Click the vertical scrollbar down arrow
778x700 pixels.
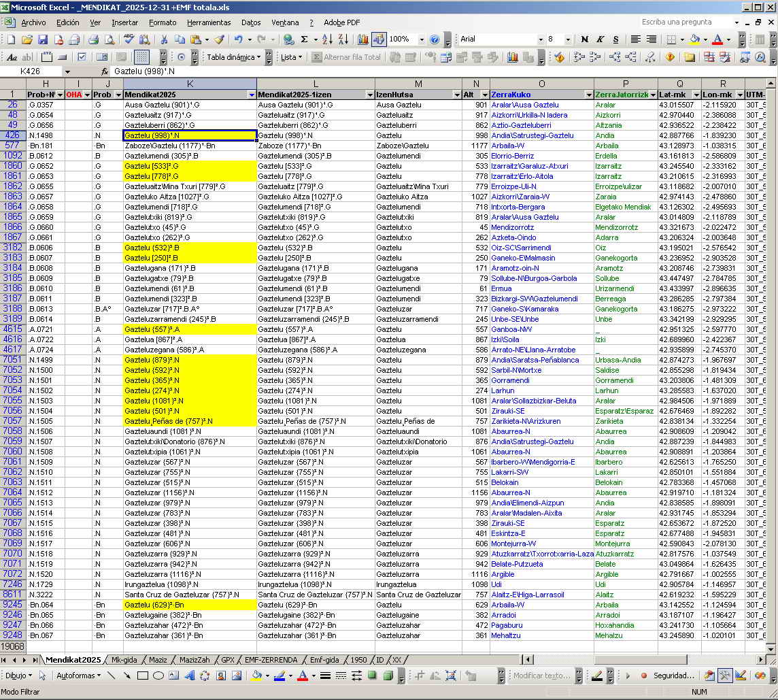point(770,649)
